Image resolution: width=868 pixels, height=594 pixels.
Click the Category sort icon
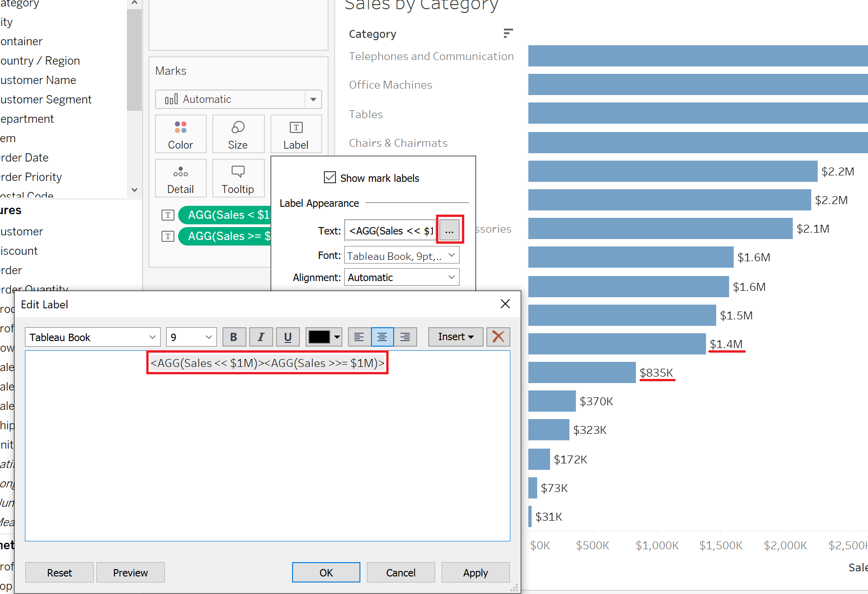508,33
